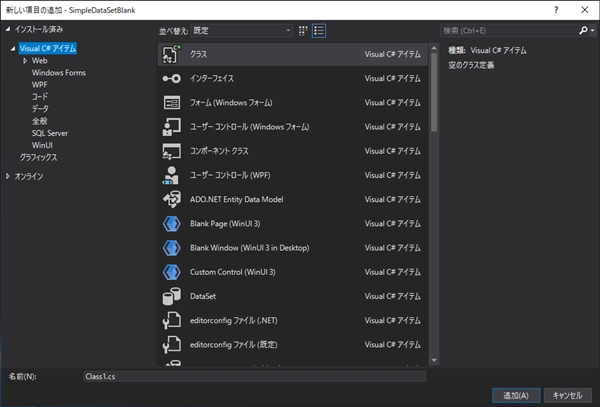Select the グラフィックス category
600x407 pixels.
[x=38, y=158]
